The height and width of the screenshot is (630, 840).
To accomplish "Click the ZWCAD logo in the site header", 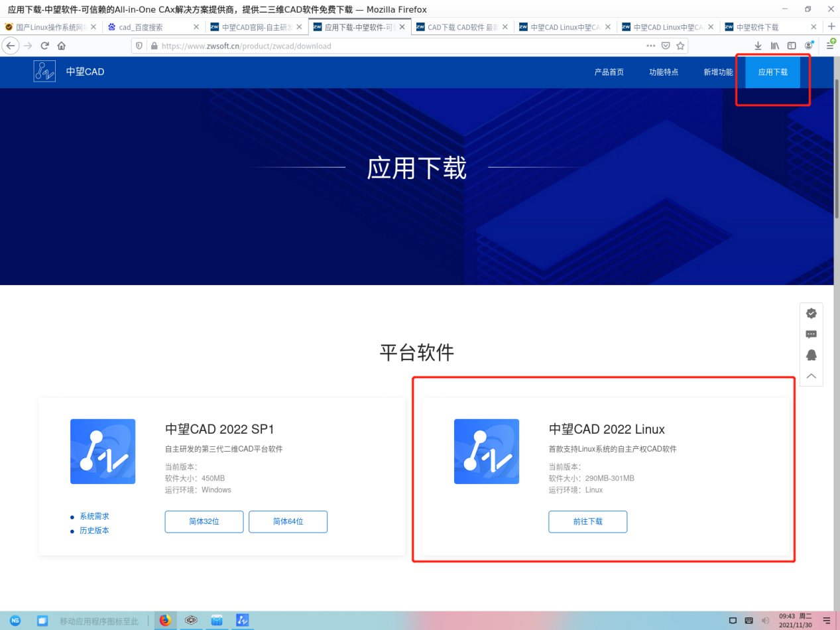I will coord(44,71).
